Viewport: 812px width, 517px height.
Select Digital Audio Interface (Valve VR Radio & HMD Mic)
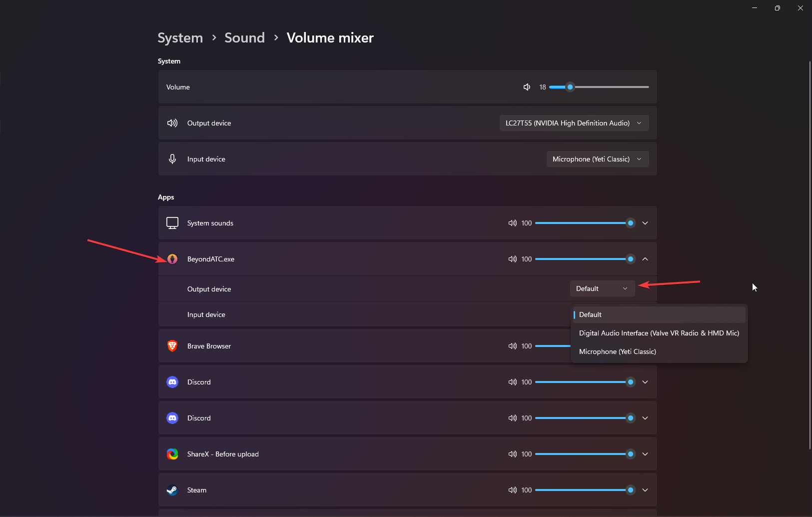pyautogui.click(x=659, y=333)
